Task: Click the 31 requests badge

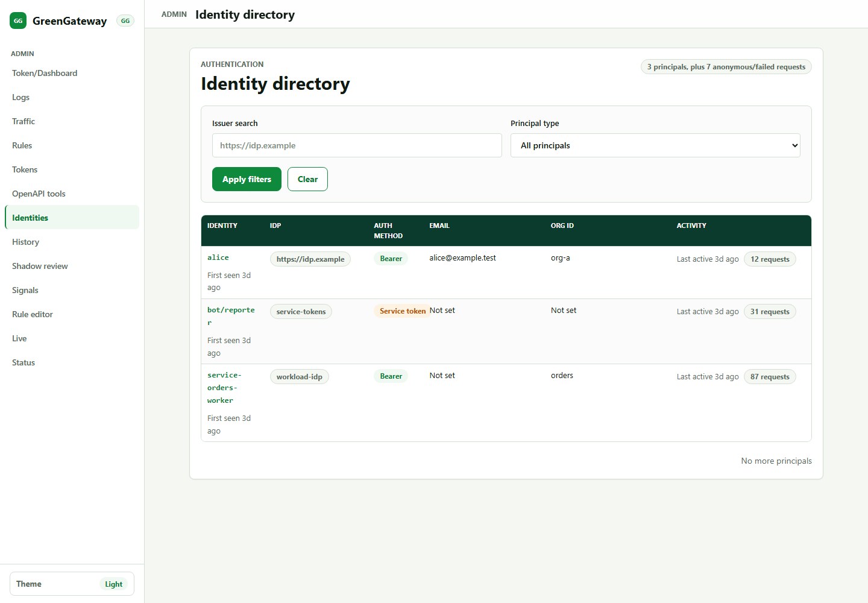Action: (x=770, y=312)
